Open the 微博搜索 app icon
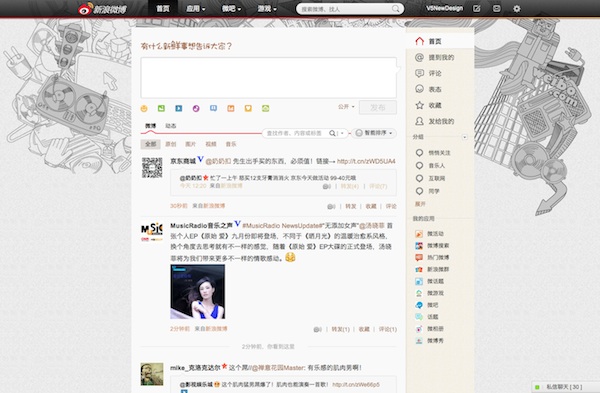This screenshot has width=600, height=393. 419,246
